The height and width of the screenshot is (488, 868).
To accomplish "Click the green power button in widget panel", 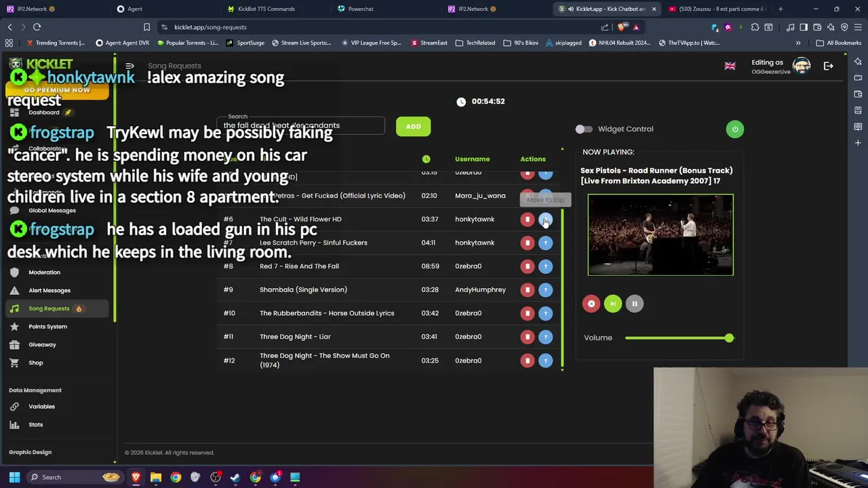I will 734,129.
